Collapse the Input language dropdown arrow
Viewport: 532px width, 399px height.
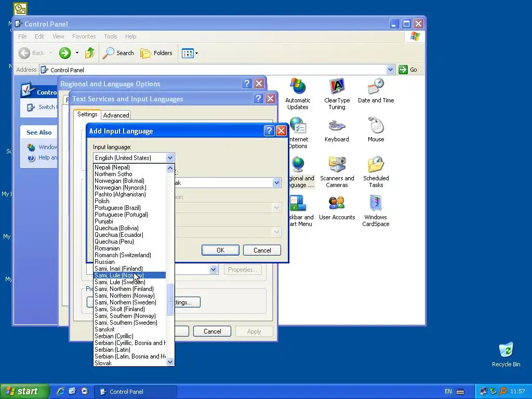pos(170,158)
